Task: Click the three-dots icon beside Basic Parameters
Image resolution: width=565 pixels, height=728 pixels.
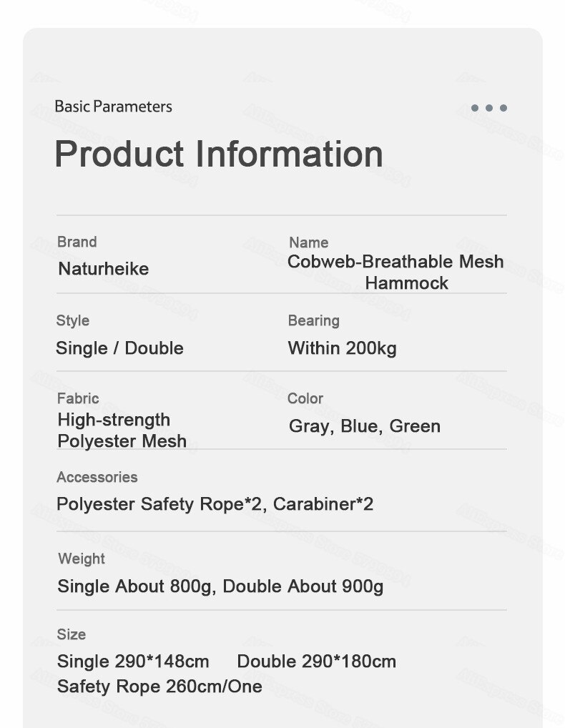Action: pos(489,108)
